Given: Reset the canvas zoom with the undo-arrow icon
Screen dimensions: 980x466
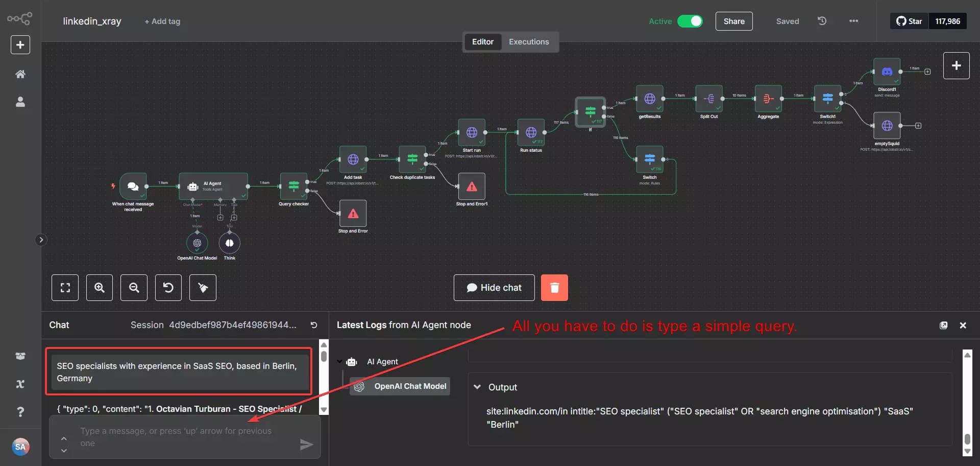Looking at the screenshot, I should click(168, 287).
